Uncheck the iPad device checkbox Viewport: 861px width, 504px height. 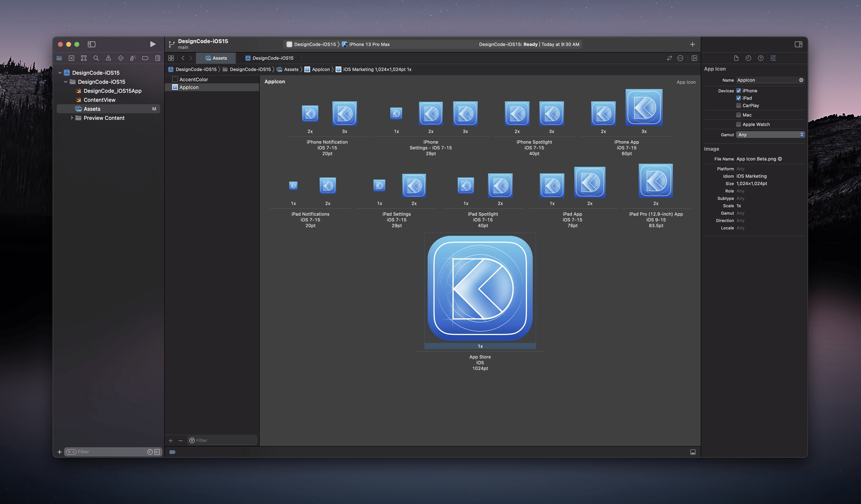(x=738, y=98)
